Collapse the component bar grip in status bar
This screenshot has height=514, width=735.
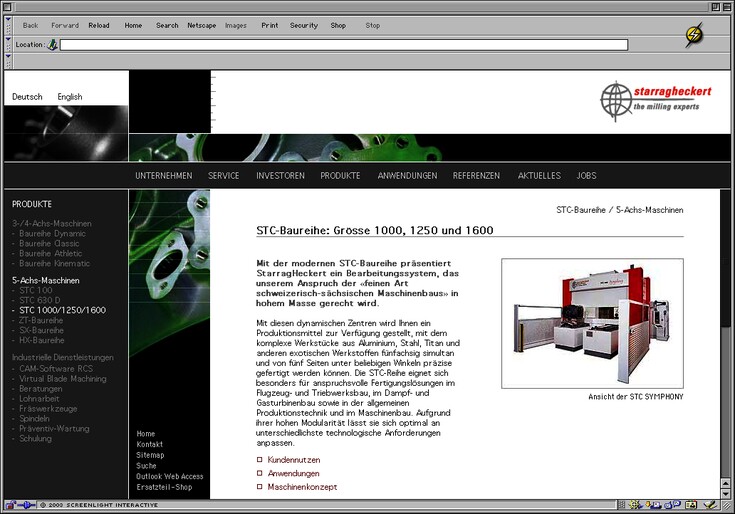[x=622, y=505]
